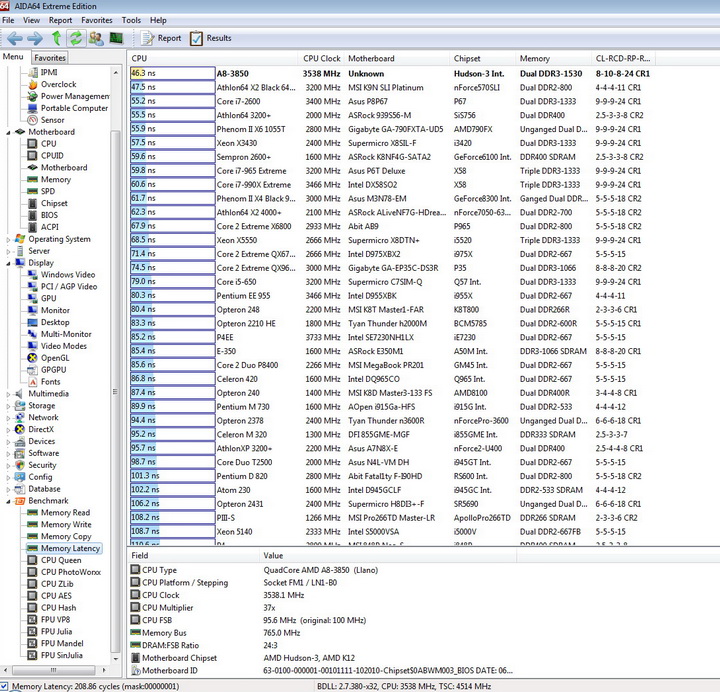The height and width of the screenshot is (692, 720).
Task: Select the SPD memory icon
Action: (x=33, y=191)
